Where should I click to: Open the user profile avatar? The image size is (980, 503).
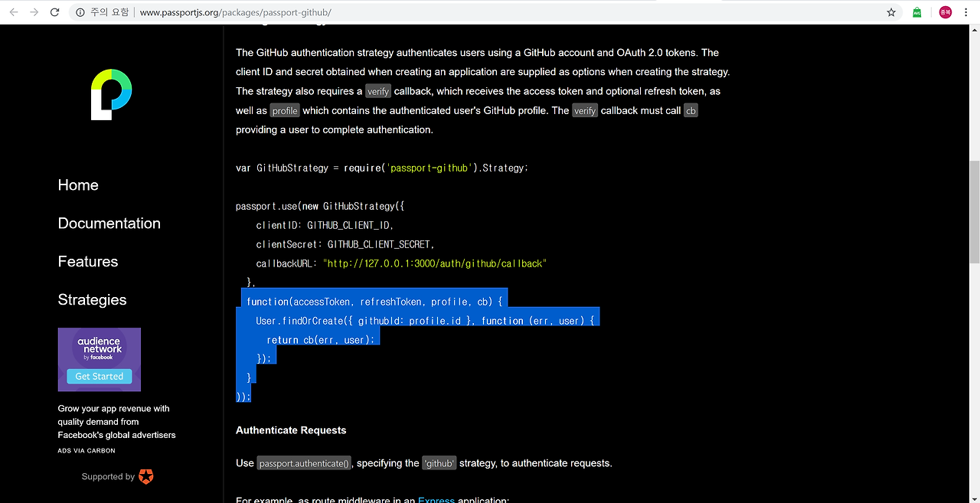946,12
